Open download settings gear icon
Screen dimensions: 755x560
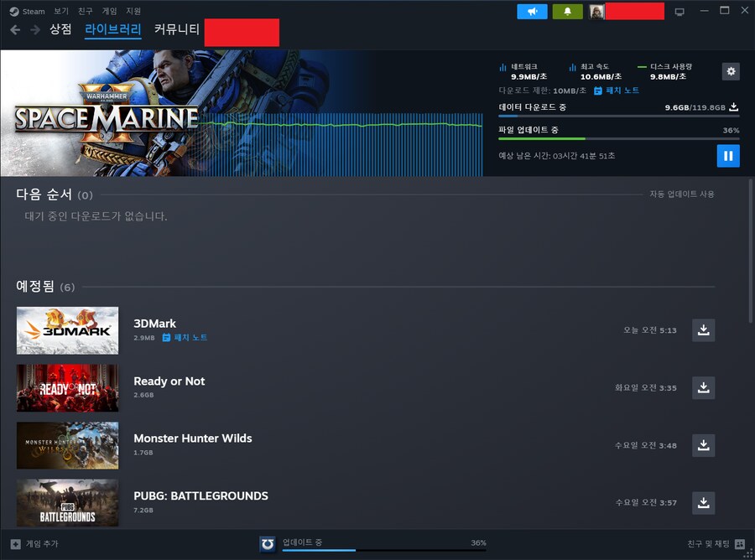(731, 72)
